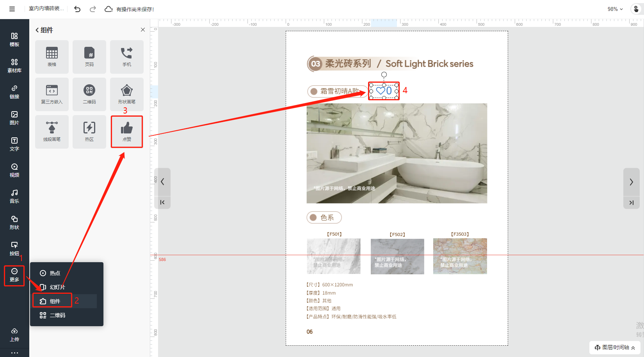Insert the 页码 page number component
Screen dimensions: 644x357
pyautogui.click(x=89, y=57)
